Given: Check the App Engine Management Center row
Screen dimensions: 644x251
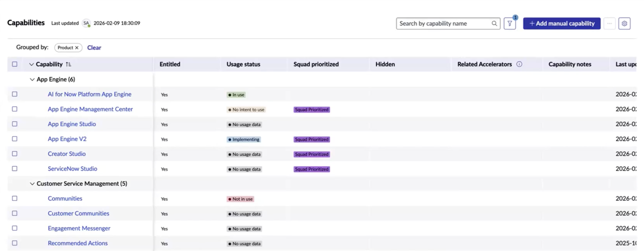Looking at the screenshot, I should [15, 109].
